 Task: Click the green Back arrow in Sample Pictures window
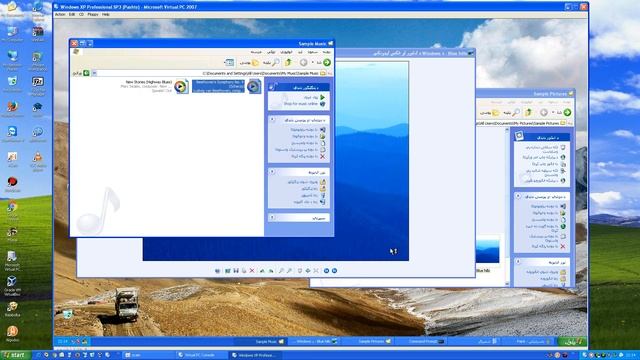[567, 112]
